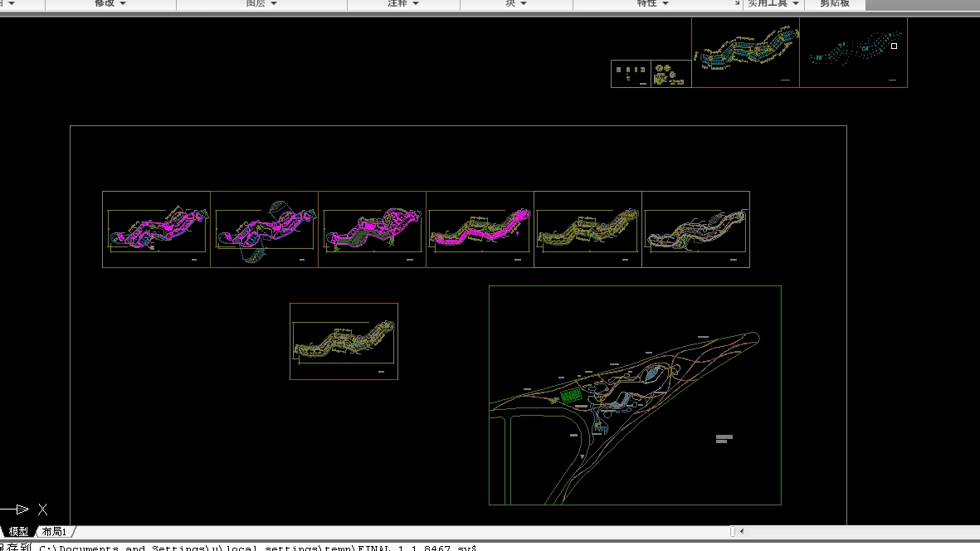The height and width of the screenshot is (551, 980).
Task: Switch to the 布局1 layout tab
Action: pos(54,532)
